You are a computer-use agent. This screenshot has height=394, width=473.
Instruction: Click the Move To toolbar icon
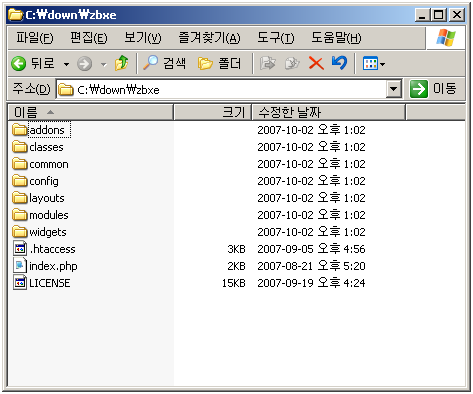(268, 63)
